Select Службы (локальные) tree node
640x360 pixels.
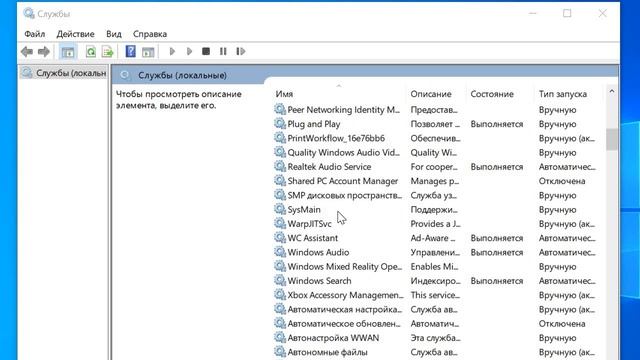tap(64, 73)
